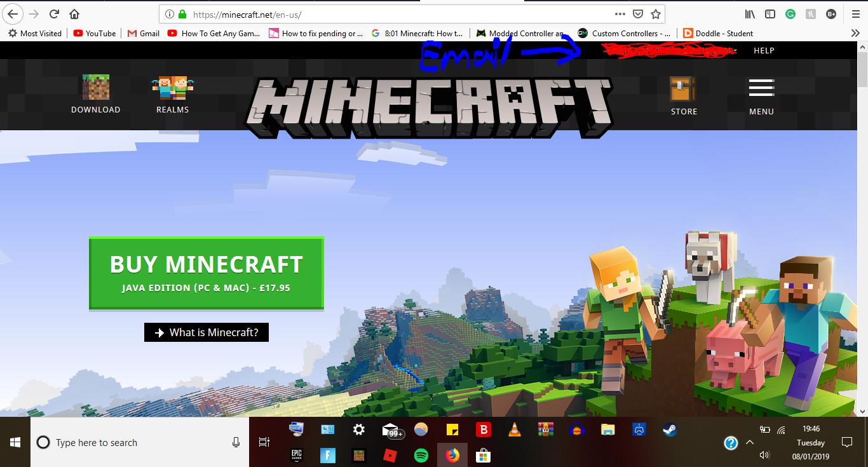This screenshot has width=868, height=467.
Task: Open the What is Minecraft link
Action: click(x=206, y=332)
